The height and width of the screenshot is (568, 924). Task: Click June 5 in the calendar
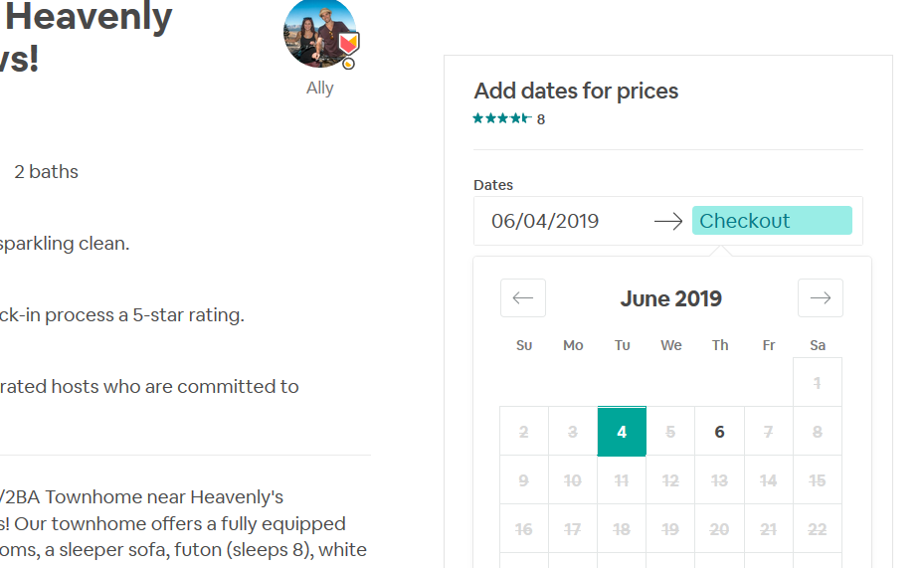[x=670, y=432]
